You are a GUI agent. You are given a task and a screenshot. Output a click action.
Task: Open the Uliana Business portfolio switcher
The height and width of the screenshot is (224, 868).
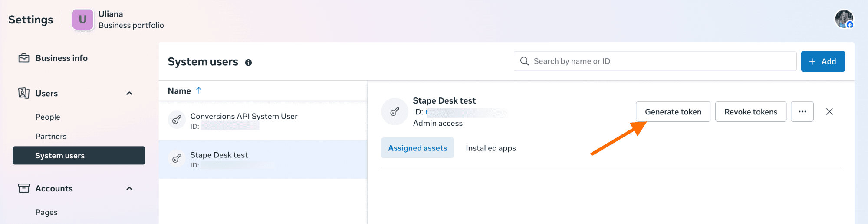point(118,20)
